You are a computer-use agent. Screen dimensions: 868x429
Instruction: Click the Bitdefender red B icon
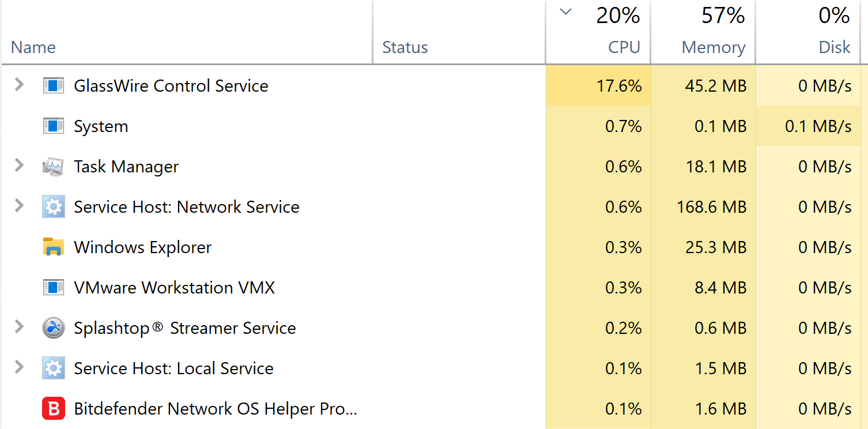pos(54,409)
